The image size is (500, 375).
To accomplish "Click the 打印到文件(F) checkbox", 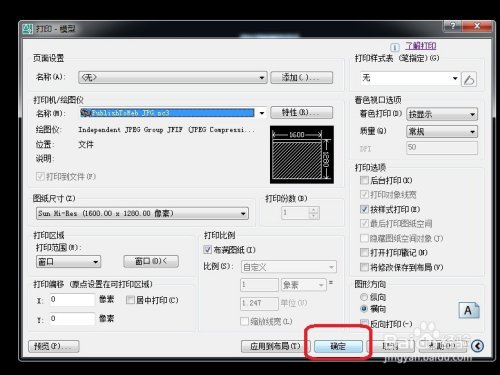I will [40, 176].
